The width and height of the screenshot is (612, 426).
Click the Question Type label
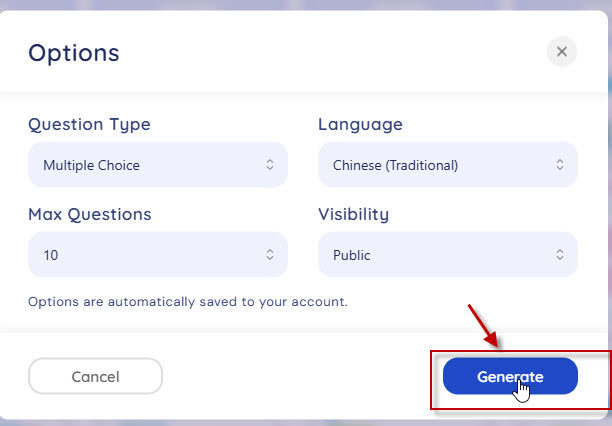point(89,125)
